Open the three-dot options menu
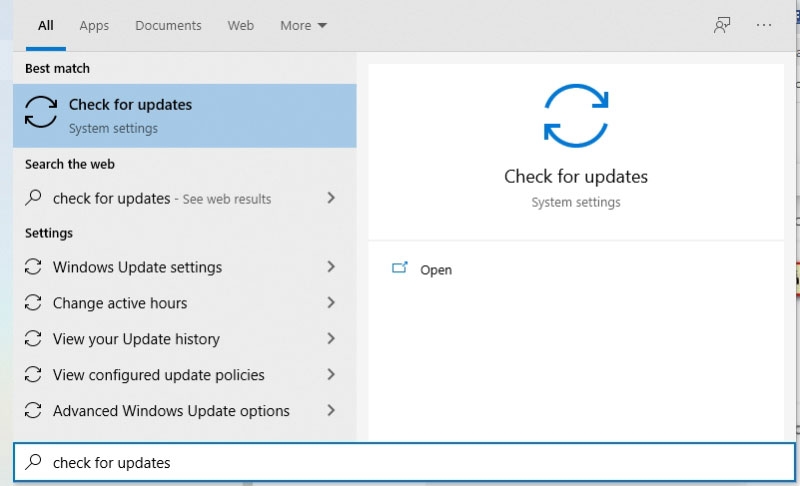 [764, 25]
